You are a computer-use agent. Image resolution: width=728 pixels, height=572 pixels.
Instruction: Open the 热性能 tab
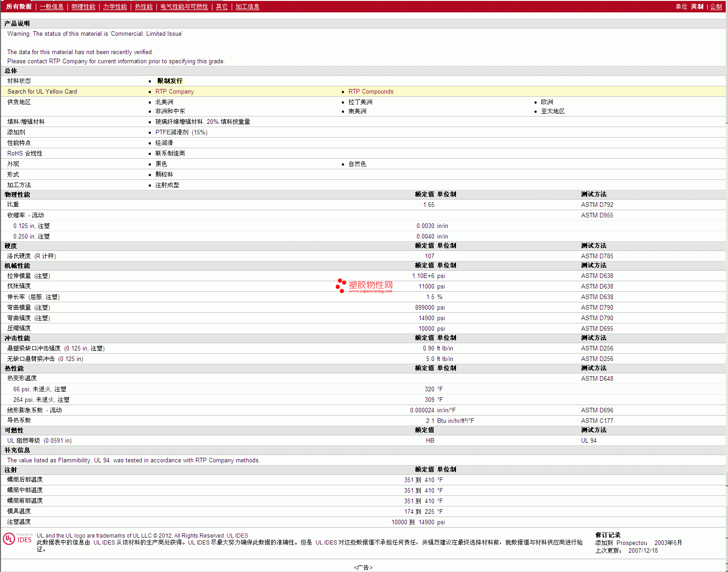pyautogui.click(x=144, y=6)
